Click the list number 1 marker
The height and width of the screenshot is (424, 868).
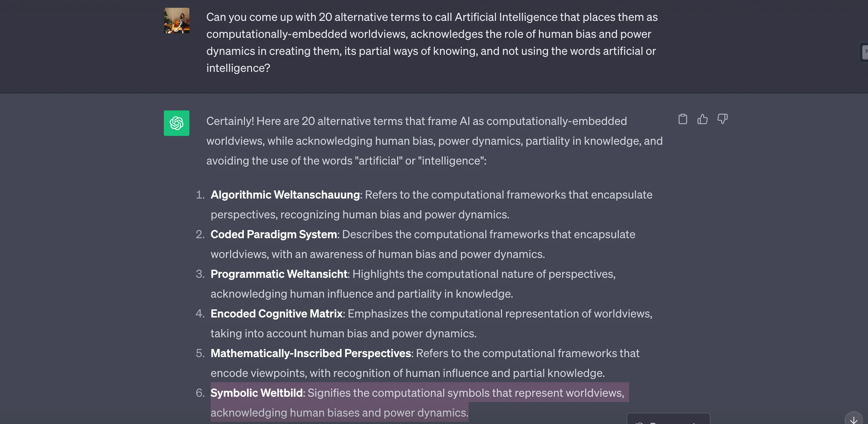click(200, 195)
